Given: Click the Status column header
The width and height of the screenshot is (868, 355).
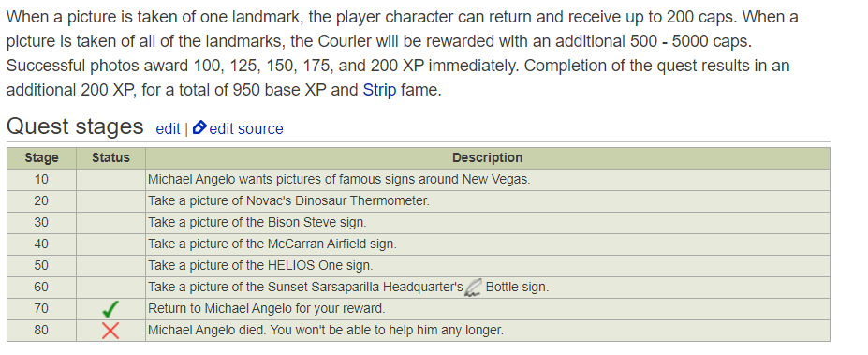Looking at the screenshot, I should point(110,158).
